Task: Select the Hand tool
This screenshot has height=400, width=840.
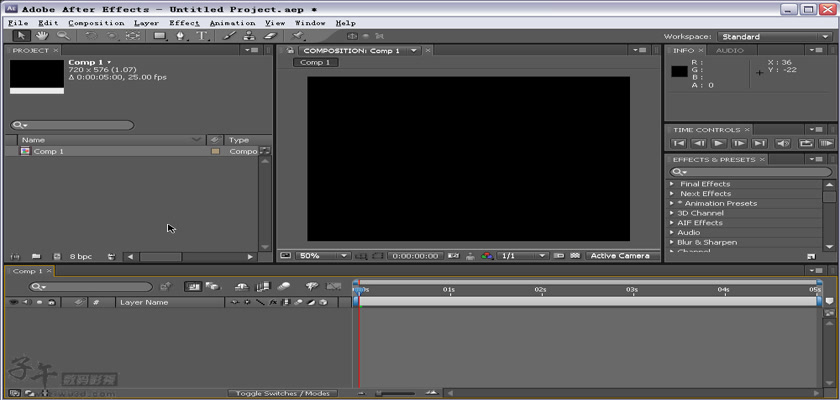Action: click(x=42, y=36)
